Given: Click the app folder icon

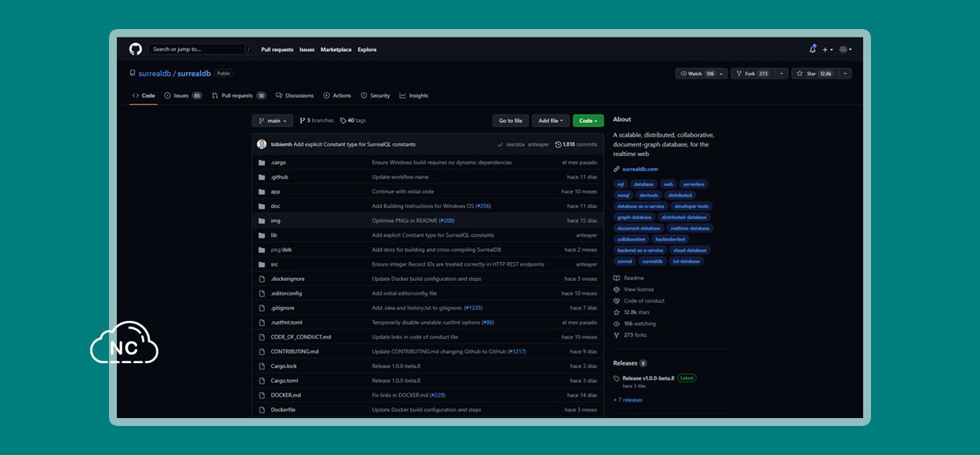Looking at the screenshot, I should pos(262,191).
